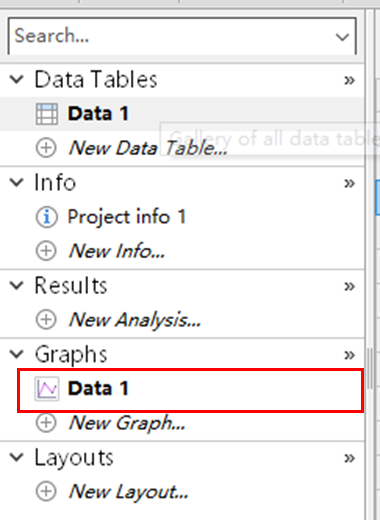The height and width of the screenshot is (520, 380).
Task: Open the Project info 1 sheet
Action: pyautogui.click(x=127, y=217)
